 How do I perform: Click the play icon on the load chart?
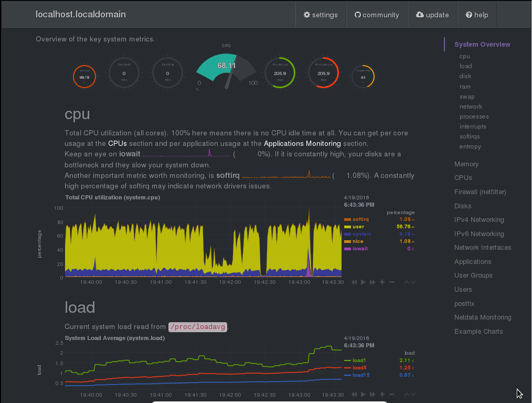[363, 394]
